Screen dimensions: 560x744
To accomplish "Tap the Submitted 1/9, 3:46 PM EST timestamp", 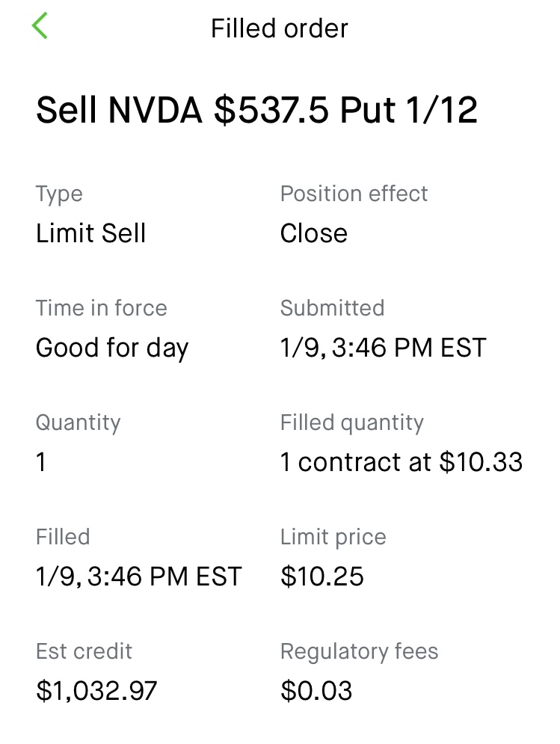I will pos(384,348).
